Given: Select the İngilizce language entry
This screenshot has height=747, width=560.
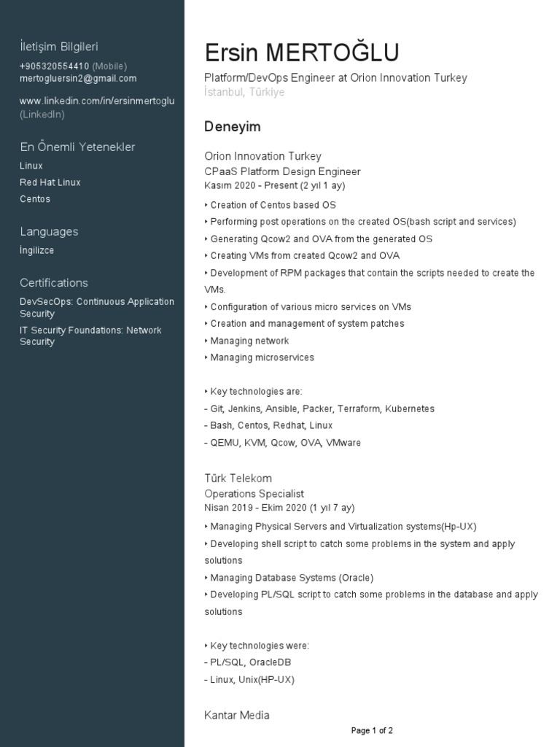Looking at the screenshot, I should click(37, 251).
